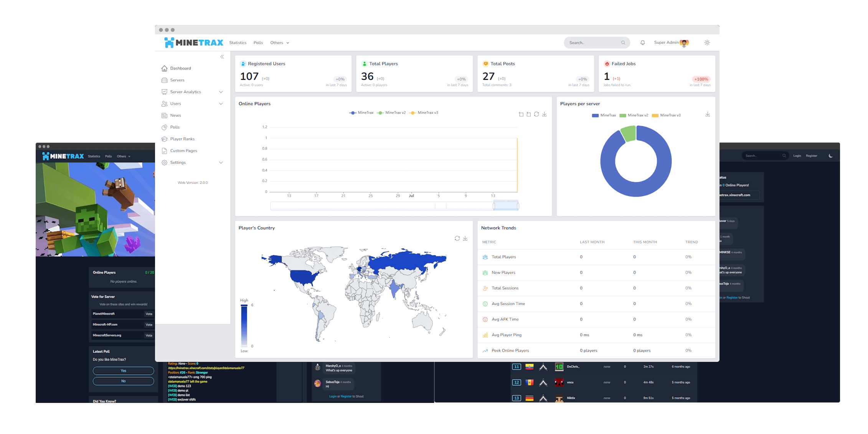The height and width of the screenshot is (434, 868).
Task: Refresh the Player's Country map
Action: pos(457,238)
